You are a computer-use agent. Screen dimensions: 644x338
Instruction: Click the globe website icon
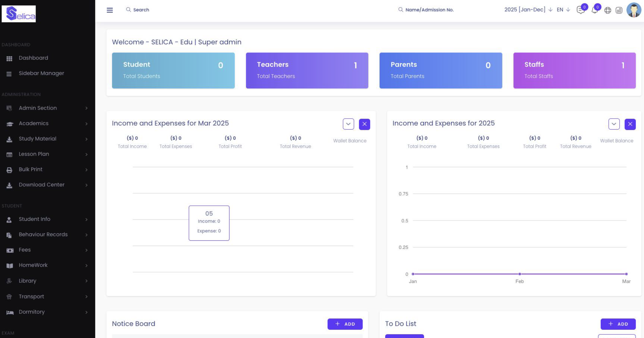point(607,10)
